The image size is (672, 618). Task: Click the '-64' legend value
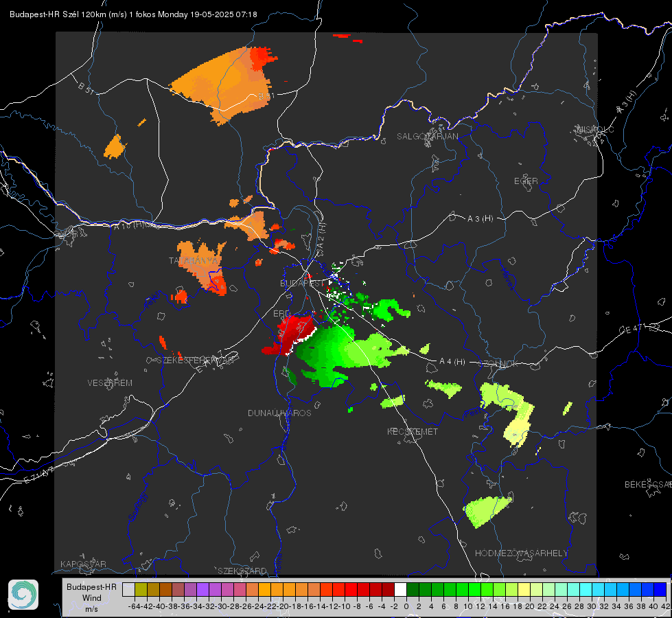coord(135,607)
